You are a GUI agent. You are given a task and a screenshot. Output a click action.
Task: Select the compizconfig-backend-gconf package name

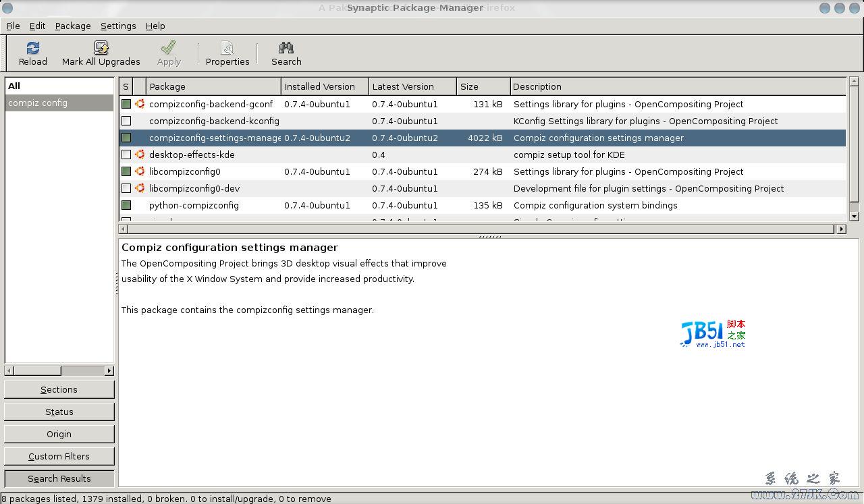pyautogui.click(x=211, y=104)
